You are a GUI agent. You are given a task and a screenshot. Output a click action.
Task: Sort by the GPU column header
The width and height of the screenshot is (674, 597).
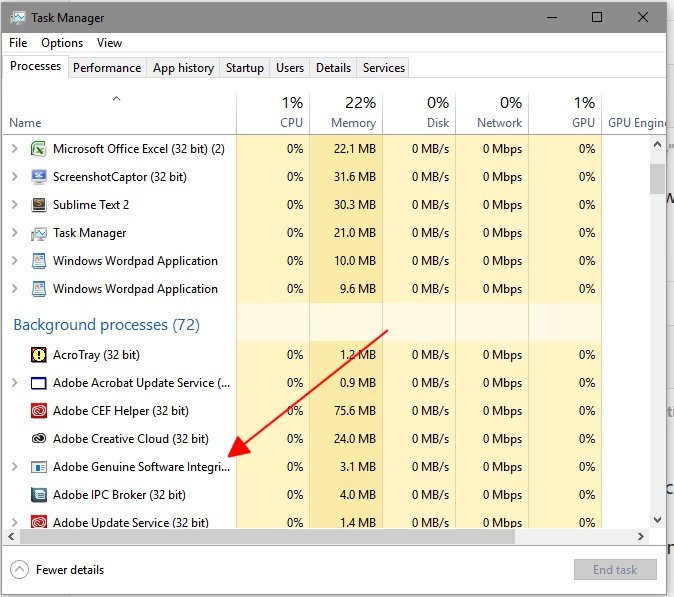pos(565,113)
